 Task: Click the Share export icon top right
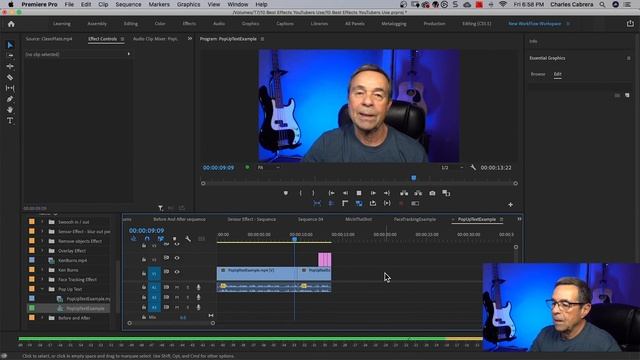click(630, 24)
